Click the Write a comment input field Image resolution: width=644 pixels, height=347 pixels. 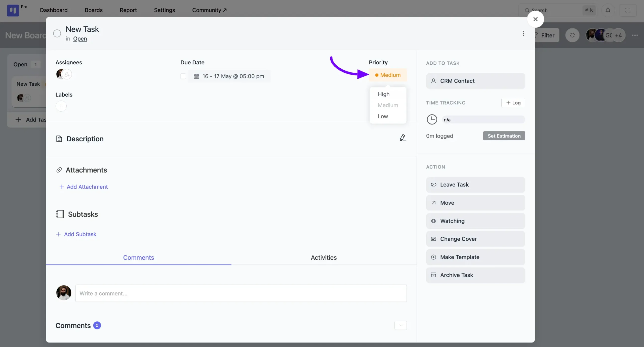(241, 293)
